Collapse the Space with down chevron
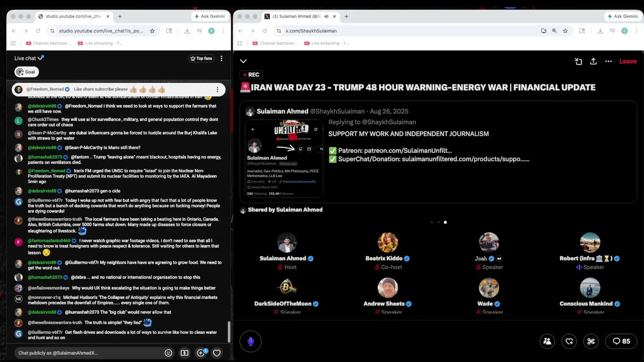The image size is (644, 362). pos(244,61)
